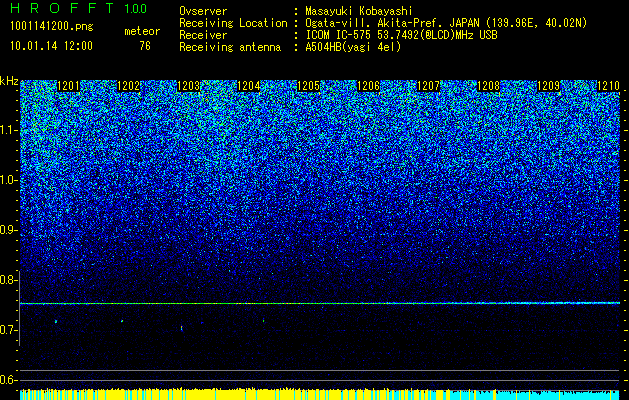Click the 0.7 frequency axis label
The image size is (629, 400).
tap(9, 330)
